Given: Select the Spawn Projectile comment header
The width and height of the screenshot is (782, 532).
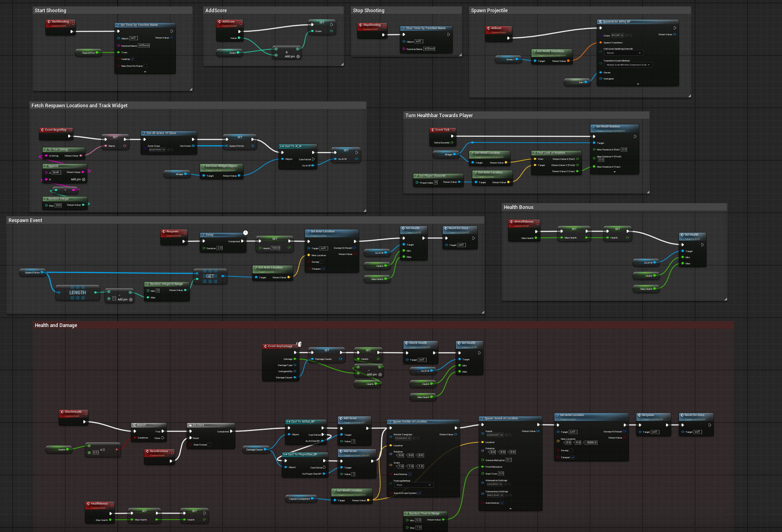Looking at the screenshot, I should [x=580, y=11].
